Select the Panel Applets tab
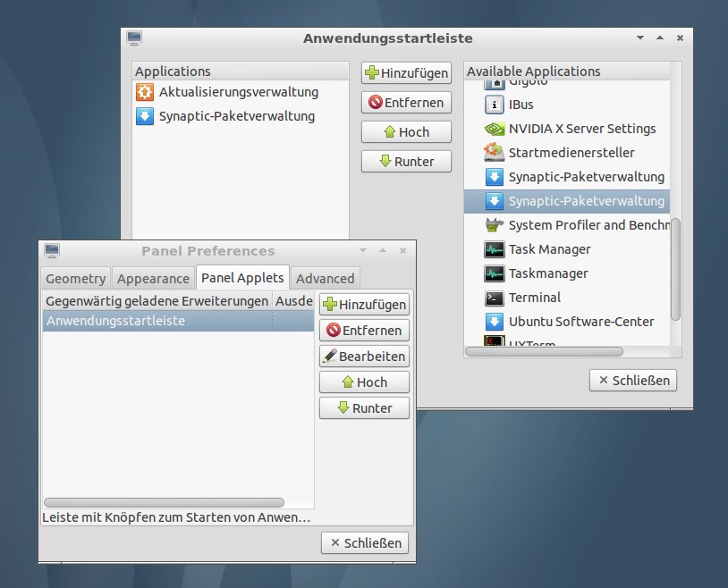Screen dimensions: 728x588 (x=243, y=278)
